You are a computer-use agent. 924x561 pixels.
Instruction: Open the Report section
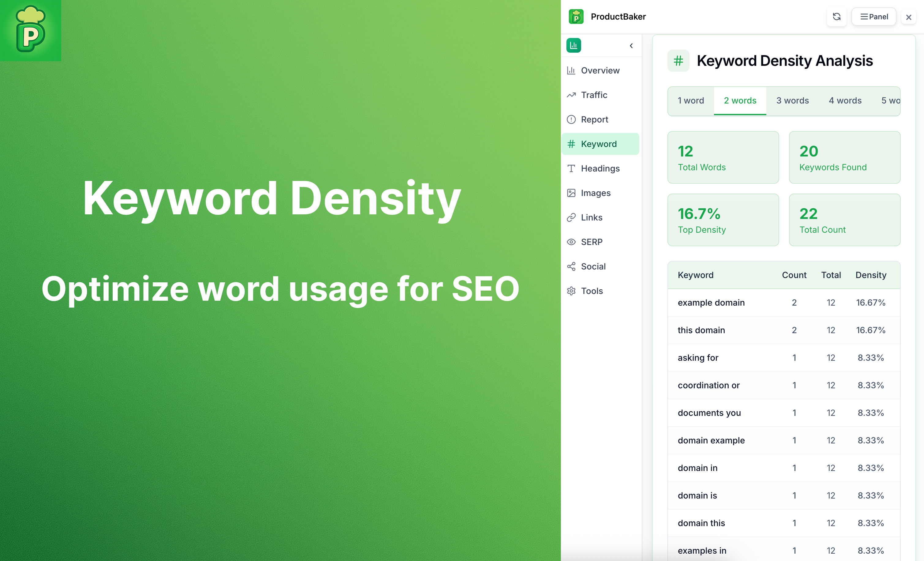(x=600, y=119)
